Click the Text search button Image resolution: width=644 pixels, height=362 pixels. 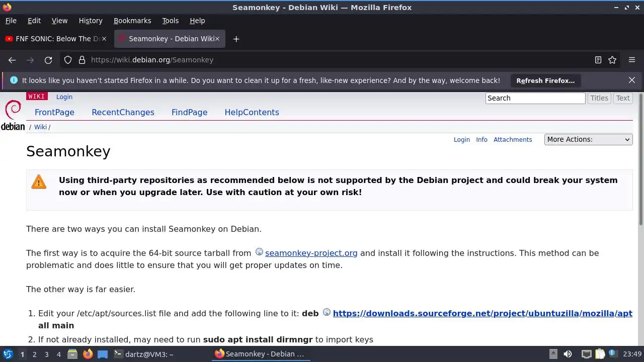click(x=623, y=98)
